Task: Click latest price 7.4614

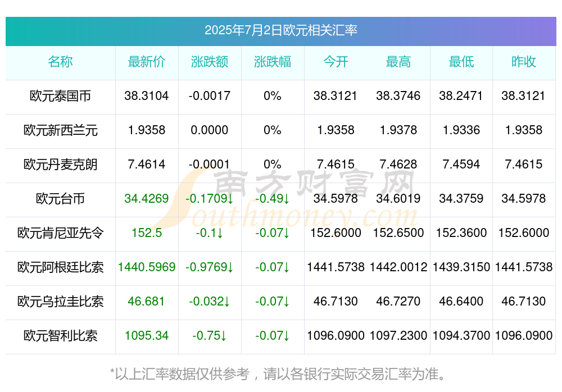Action: tap(147, 164)
